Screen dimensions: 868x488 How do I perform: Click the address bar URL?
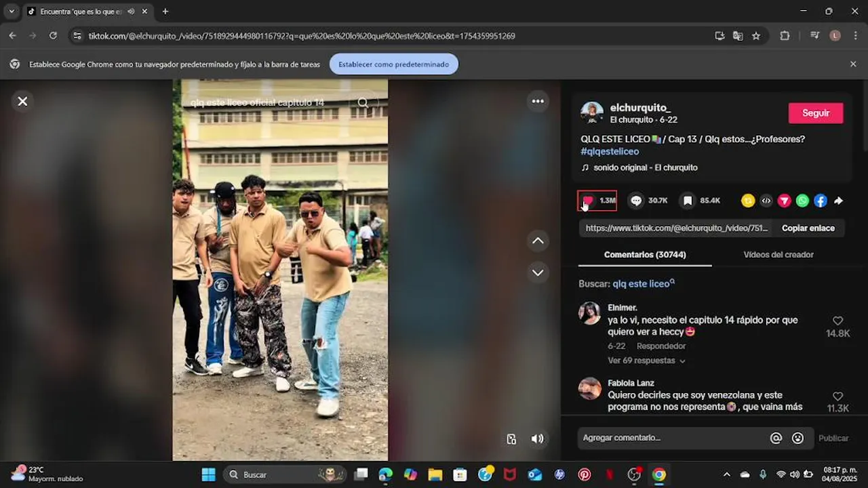coord(302,36)
